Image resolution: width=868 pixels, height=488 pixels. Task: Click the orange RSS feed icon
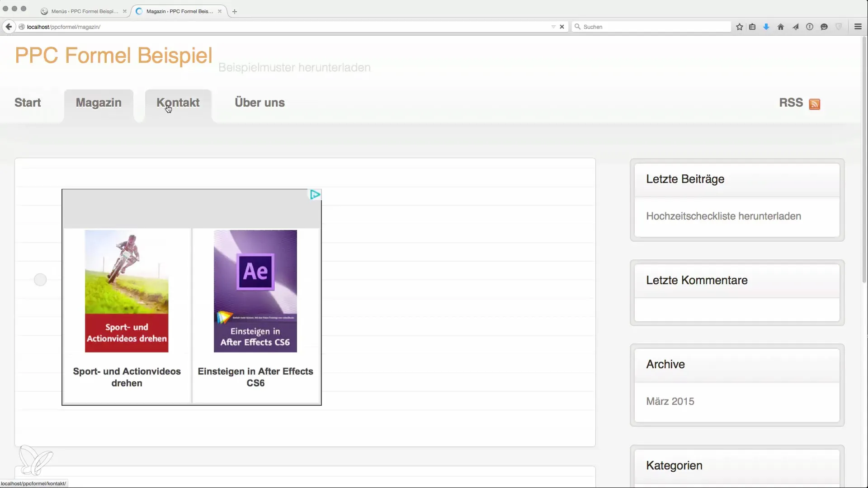(815, 104)
